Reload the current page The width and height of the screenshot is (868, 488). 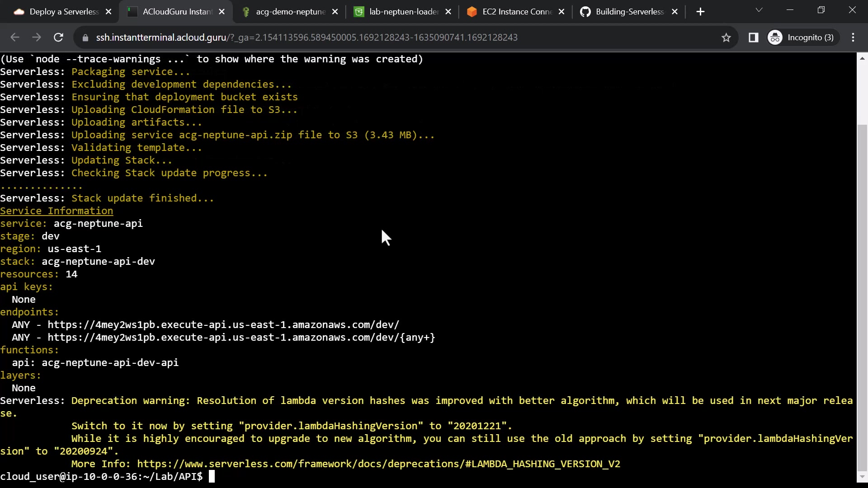coord(58,38)
